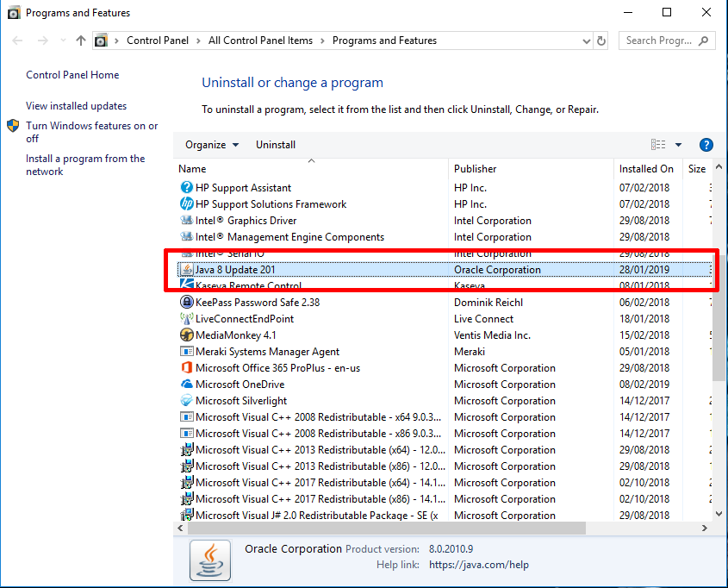Click the Intel Graphics Driver icon
The width and height of the screenshot is (728, 588).
point(186,220)
